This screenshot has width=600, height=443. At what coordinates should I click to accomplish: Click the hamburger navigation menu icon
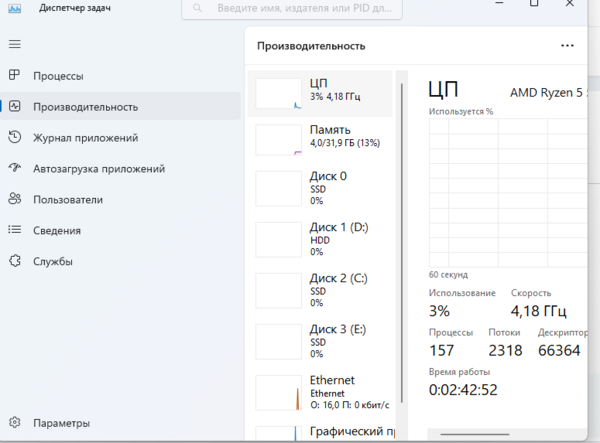[x=14, y=45]
